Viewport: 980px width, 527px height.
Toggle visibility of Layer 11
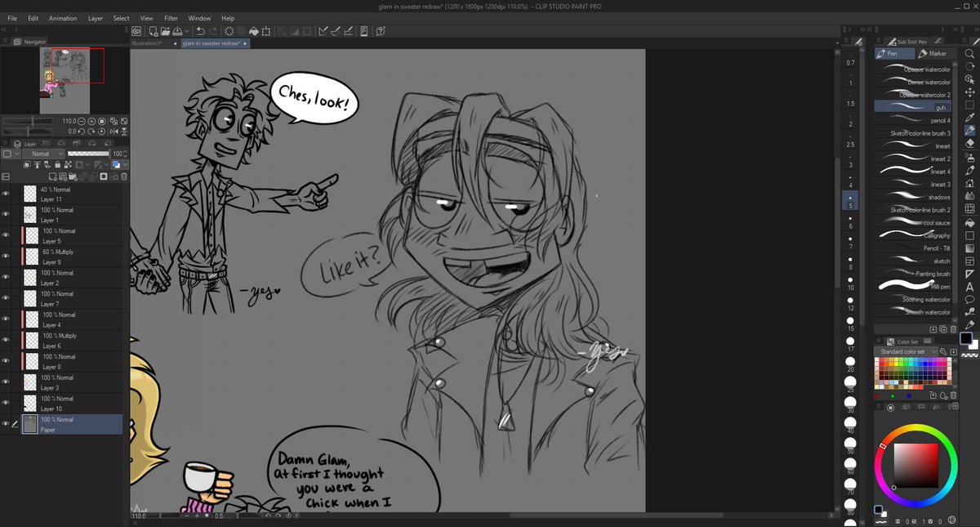(x=6, y=194)
